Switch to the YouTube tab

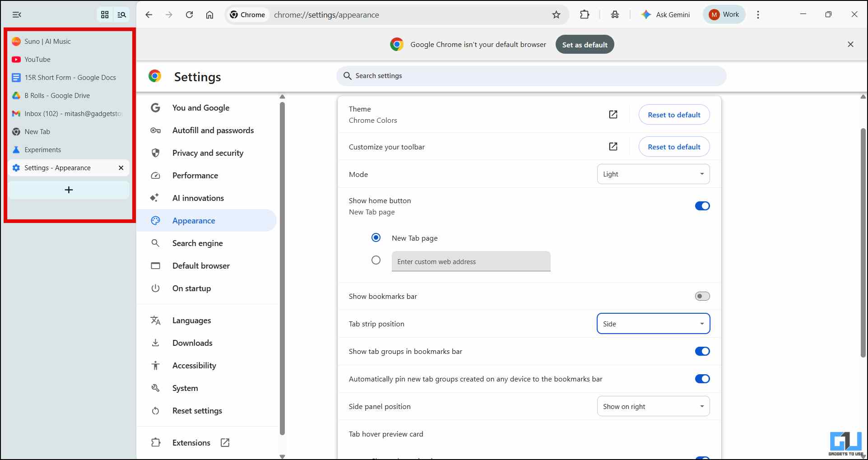(37, 60)
